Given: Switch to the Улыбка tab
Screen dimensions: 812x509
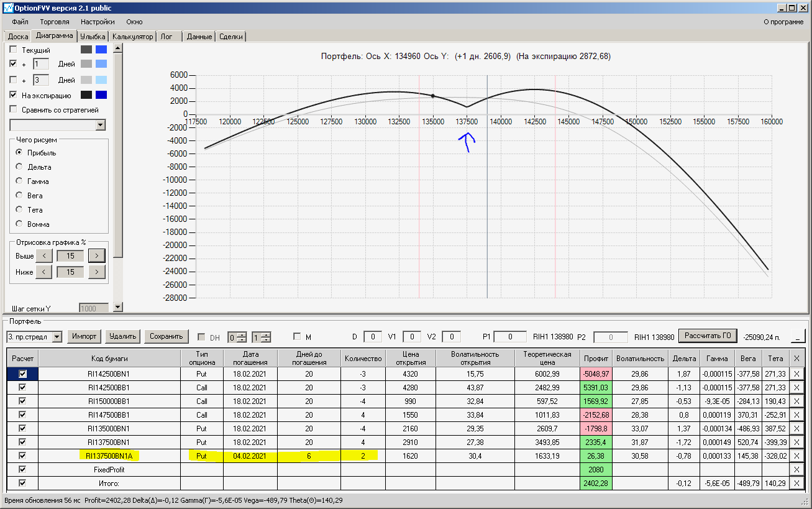Looking at the screenshot, I should (x=93, y=37).
